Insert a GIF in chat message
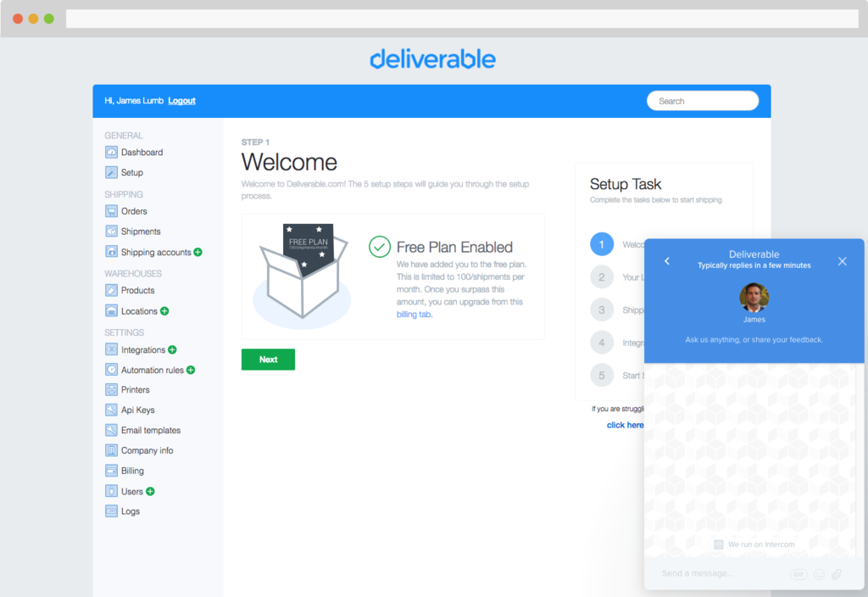 [798, 574]
